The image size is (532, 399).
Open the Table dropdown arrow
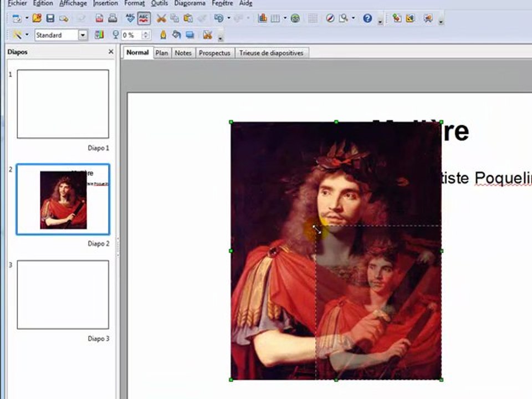coord(285,18)
